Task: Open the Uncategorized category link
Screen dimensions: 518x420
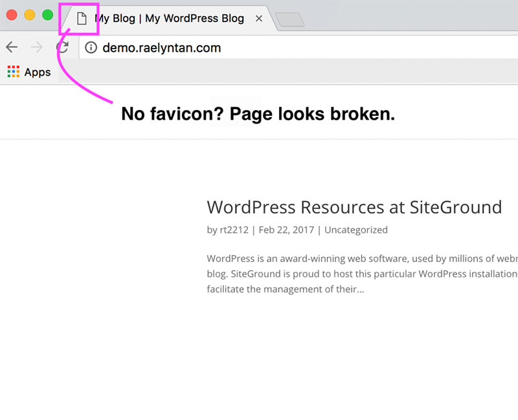Action: 357,230
